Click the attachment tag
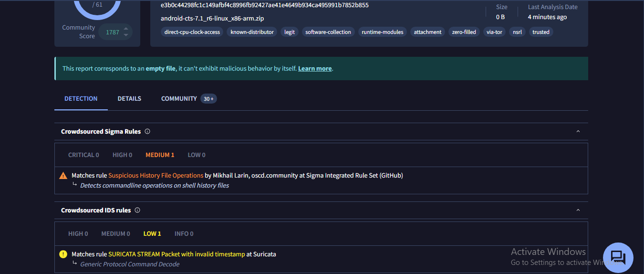The height and width of the screenshot is (274, 644). [427, 32]
